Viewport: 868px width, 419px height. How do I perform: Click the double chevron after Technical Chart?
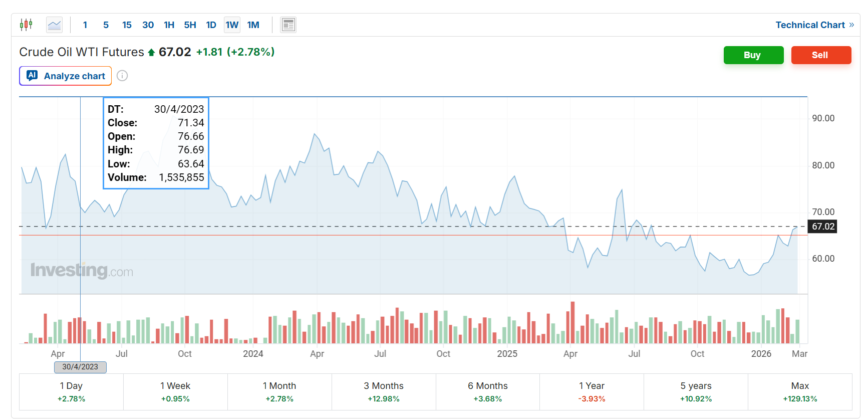click(x=851, y=25)
